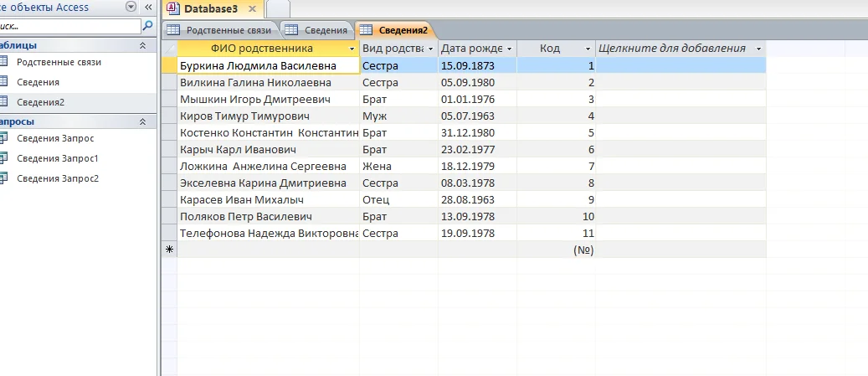Viewport: 868px width, 376px height.
Task: Click the Сведения Запрос2 query icon
Action: pyautogui.click(x=3, y=178)
